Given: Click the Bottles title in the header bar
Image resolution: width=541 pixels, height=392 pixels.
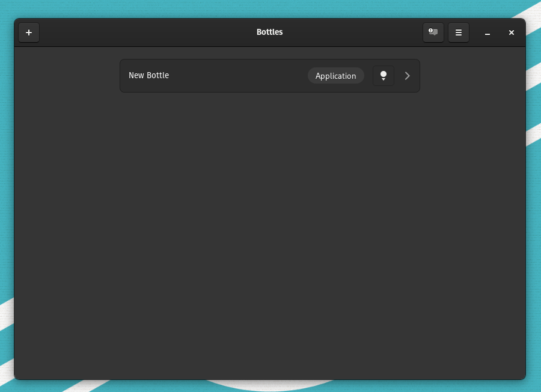Looking at the screenshot, I should pyautogui.click(x=269, y=32).
